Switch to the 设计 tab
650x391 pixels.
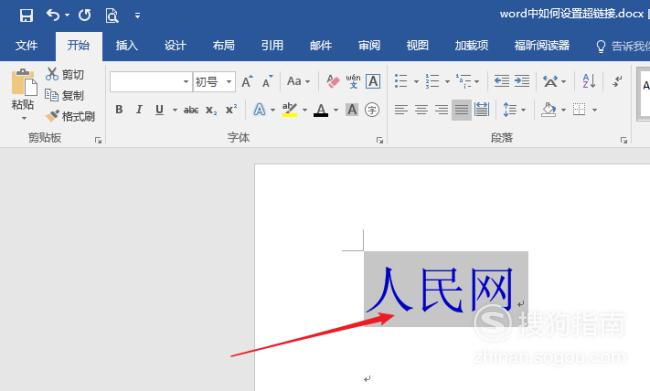point(175,45)
